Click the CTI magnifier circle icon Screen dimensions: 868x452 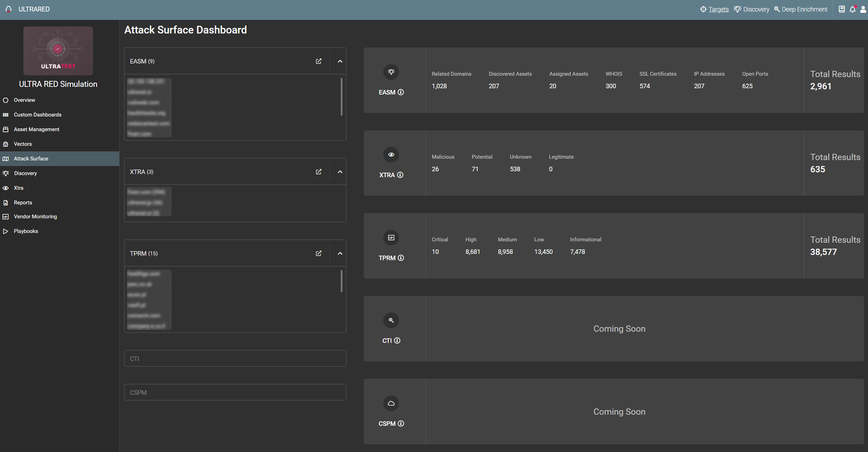(391, 320)
